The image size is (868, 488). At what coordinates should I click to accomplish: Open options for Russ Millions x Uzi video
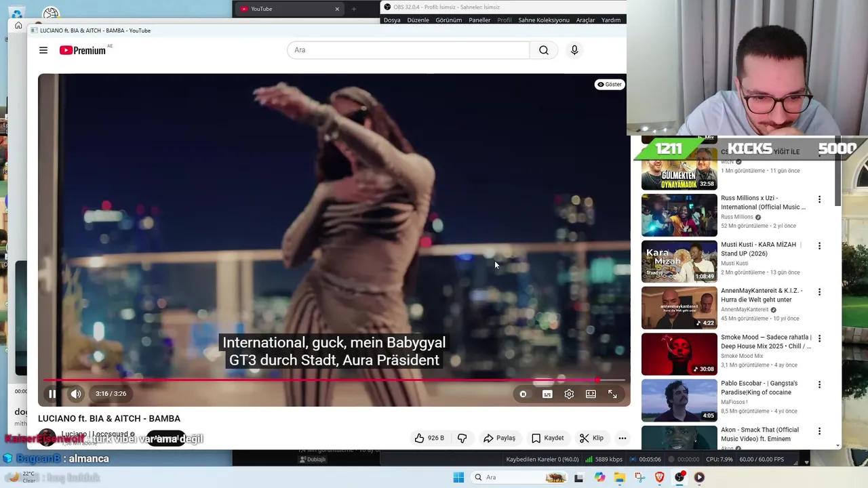[819, 199]
